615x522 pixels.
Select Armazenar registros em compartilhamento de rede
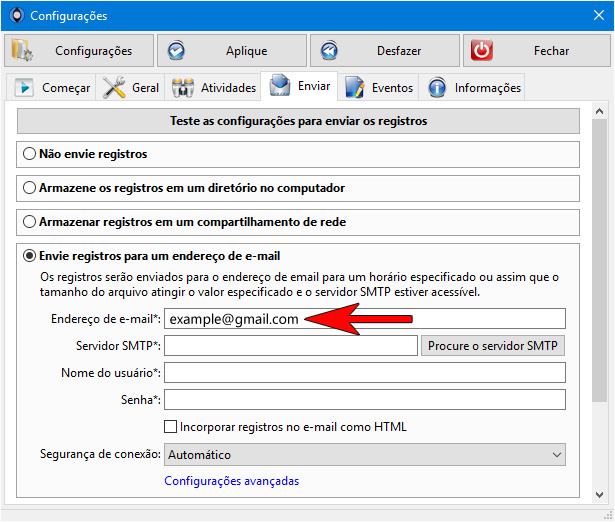tap(29, 222)
